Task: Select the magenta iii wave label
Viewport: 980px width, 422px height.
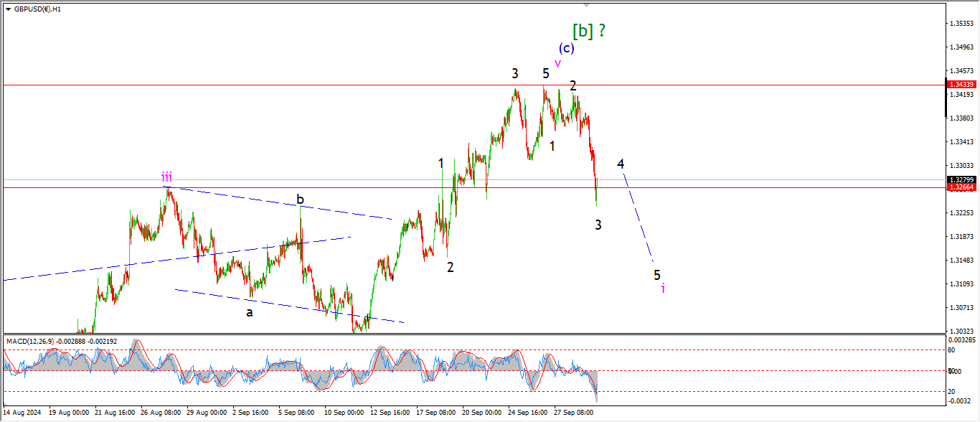Action: [x=166, y=176]
